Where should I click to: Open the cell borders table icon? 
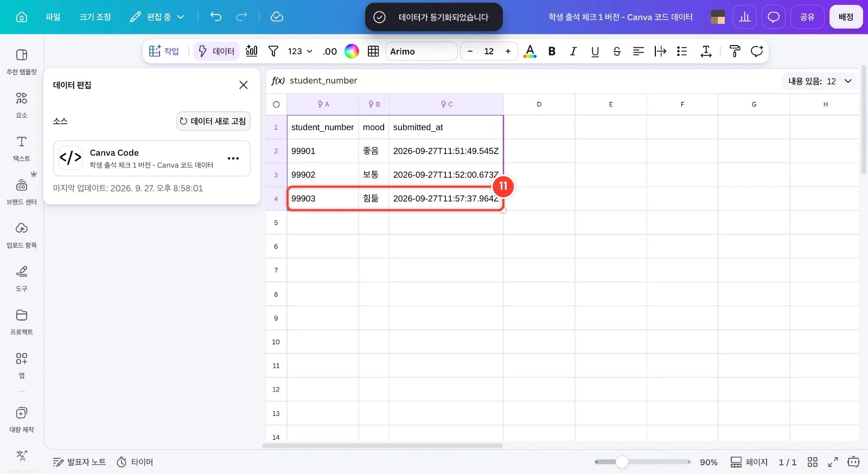click(373, 51)
